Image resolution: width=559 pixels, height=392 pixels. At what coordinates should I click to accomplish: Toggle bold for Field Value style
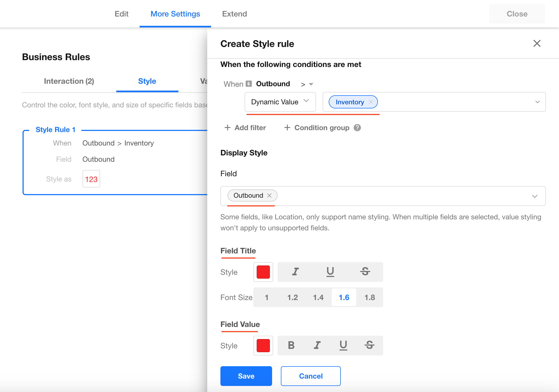click(291, 345)
